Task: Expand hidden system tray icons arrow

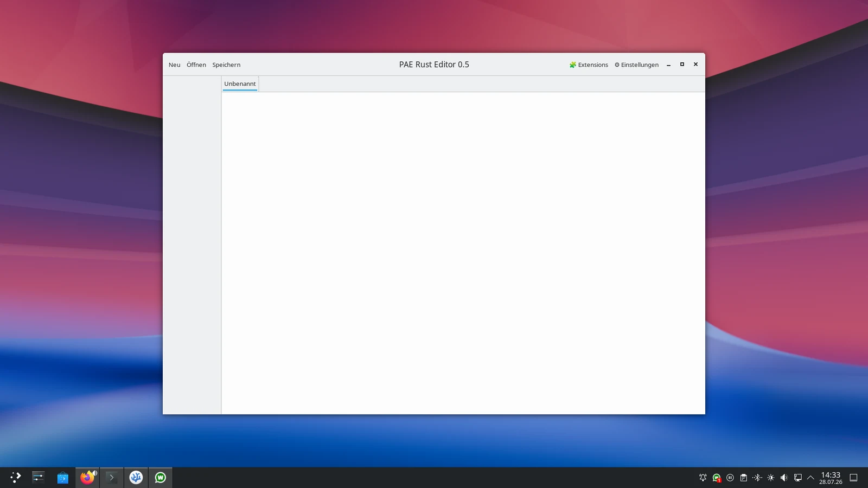Action: point(810,478)
